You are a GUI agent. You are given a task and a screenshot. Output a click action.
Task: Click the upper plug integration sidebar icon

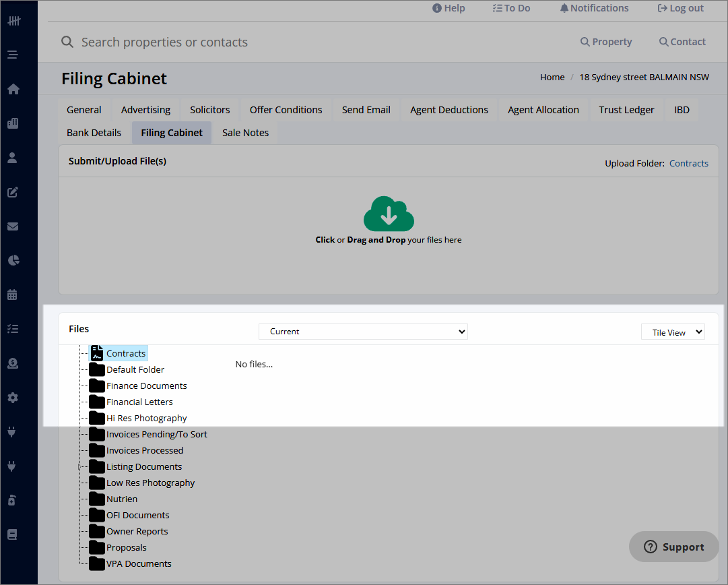[x=12, y=431]
